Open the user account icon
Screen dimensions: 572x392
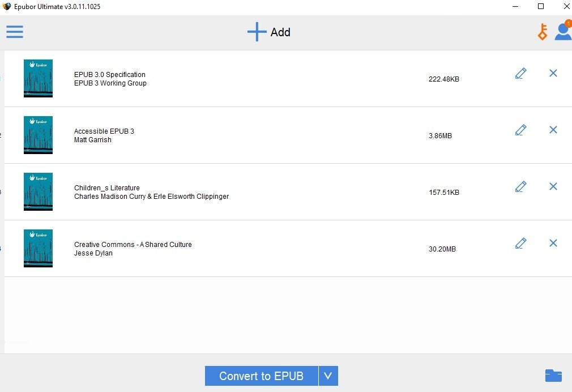click(564, 31)
